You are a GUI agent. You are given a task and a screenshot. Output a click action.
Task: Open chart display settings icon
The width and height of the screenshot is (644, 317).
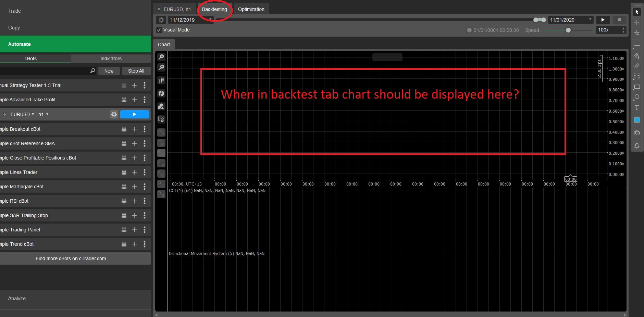(161, 119)
